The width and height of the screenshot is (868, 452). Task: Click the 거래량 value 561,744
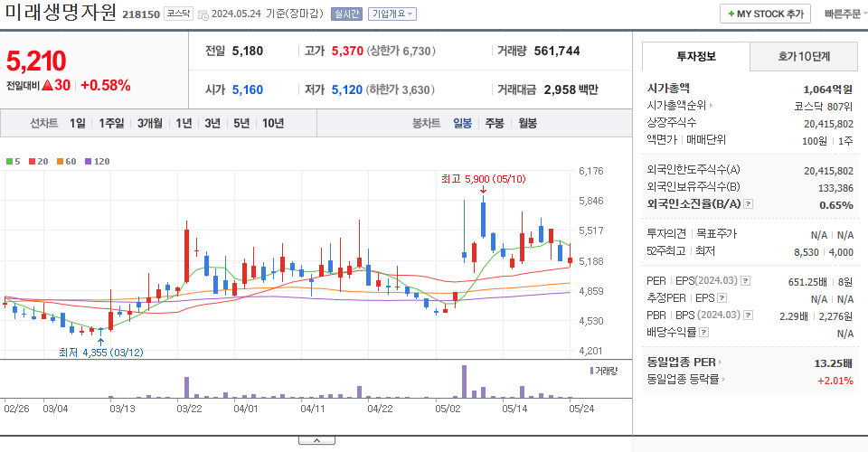click(x=557, y=51)
